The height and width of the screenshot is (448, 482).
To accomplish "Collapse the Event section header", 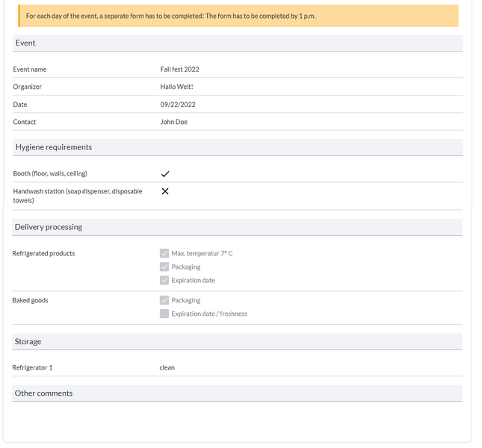I will point(238,43).
